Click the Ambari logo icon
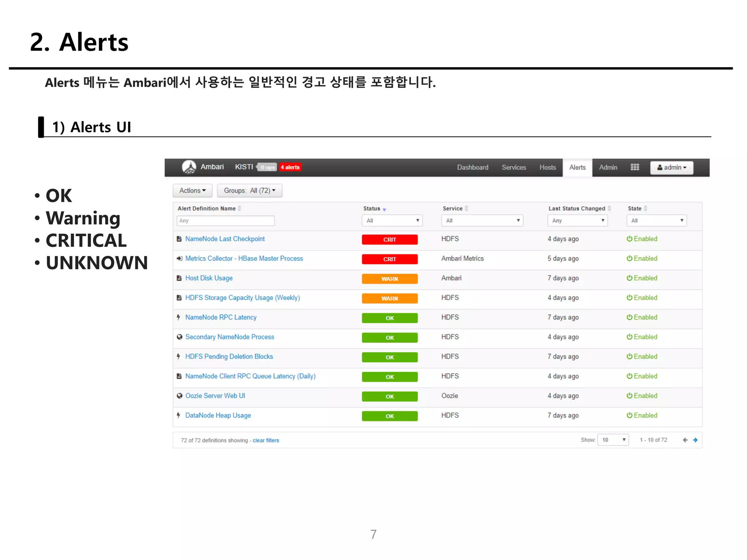Viewport: 747px width, 560px height. (189, 167)
